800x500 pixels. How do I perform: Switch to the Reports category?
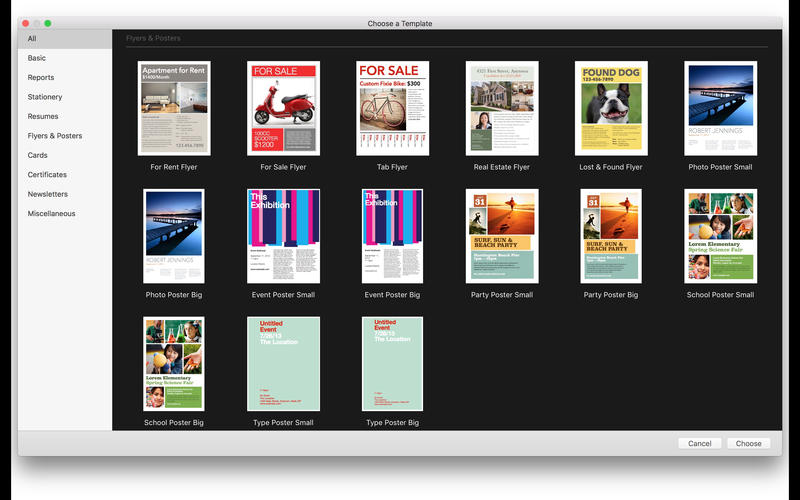pos(41,77)
